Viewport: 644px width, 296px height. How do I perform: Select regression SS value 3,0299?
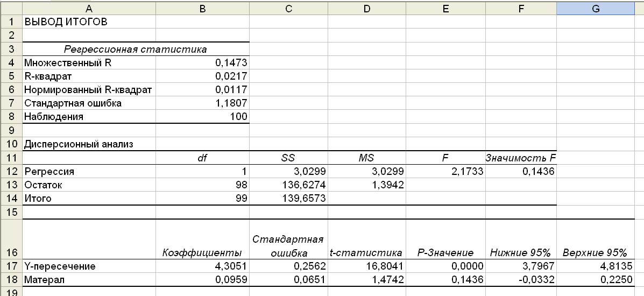(289, 171)
